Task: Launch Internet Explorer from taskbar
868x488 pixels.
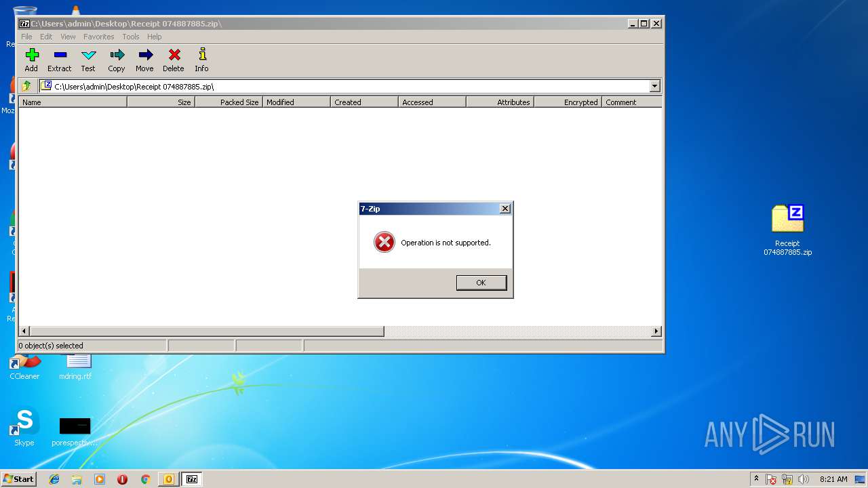Action: [54, 479]
